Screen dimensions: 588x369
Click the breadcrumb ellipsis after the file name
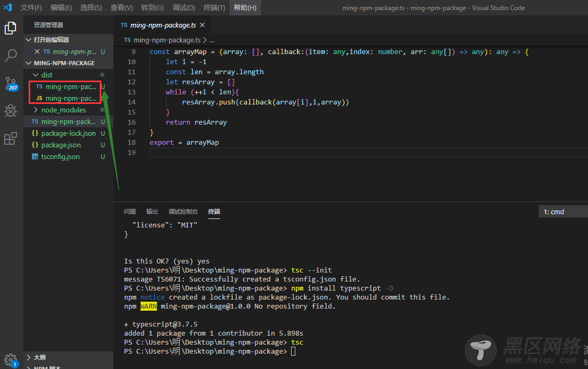pyautogui.click(x=212, y=40)
